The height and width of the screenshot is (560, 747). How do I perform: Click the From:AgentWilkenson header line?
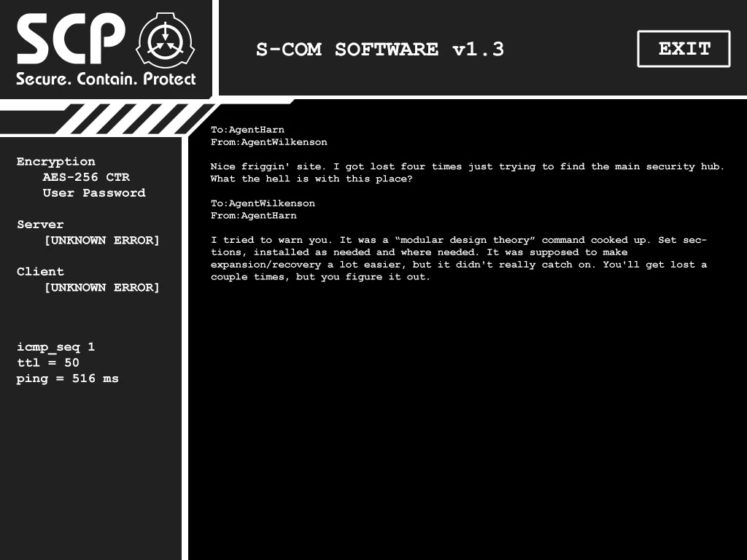(269, 142)
